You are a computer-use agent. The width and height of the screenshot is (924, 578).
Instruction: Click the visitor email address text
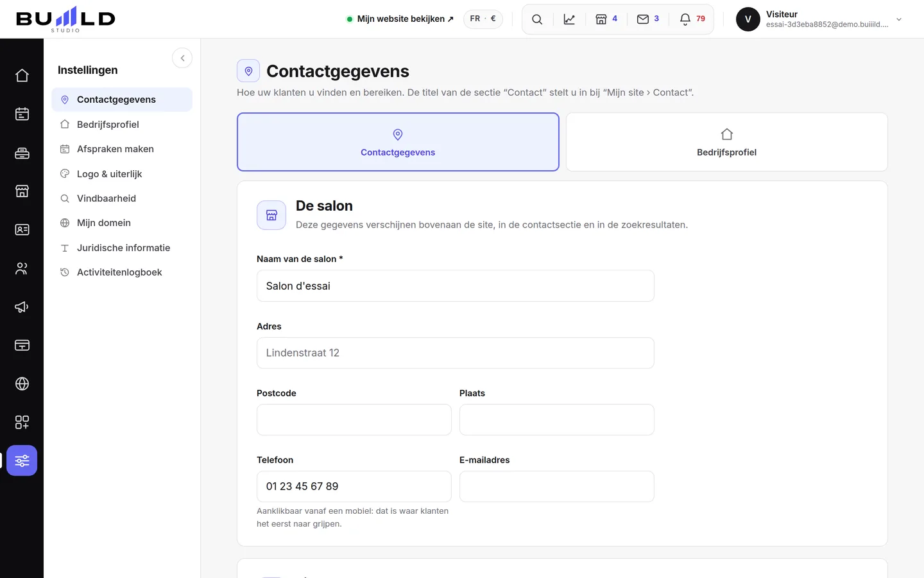point(827,24)
